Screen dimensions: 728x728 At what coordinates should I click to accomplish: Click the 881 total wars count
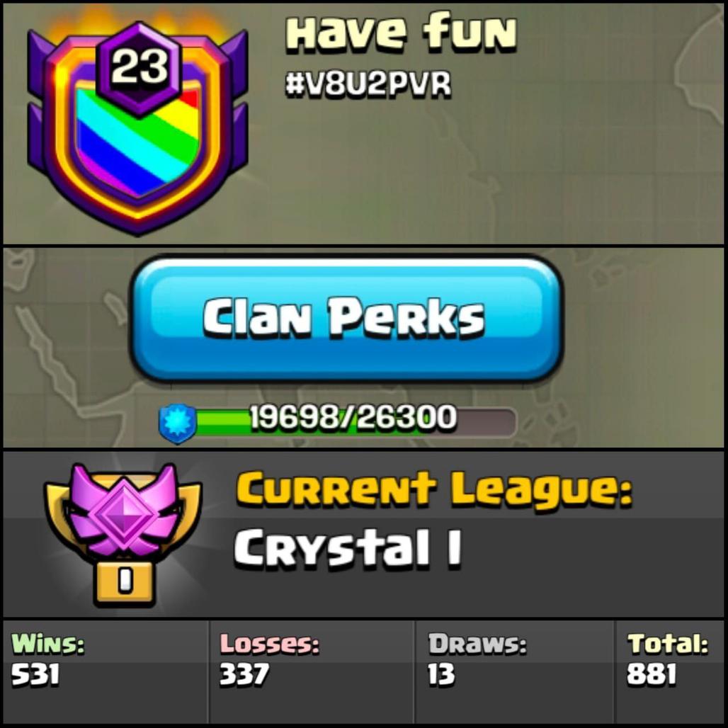tap(652, 673)
